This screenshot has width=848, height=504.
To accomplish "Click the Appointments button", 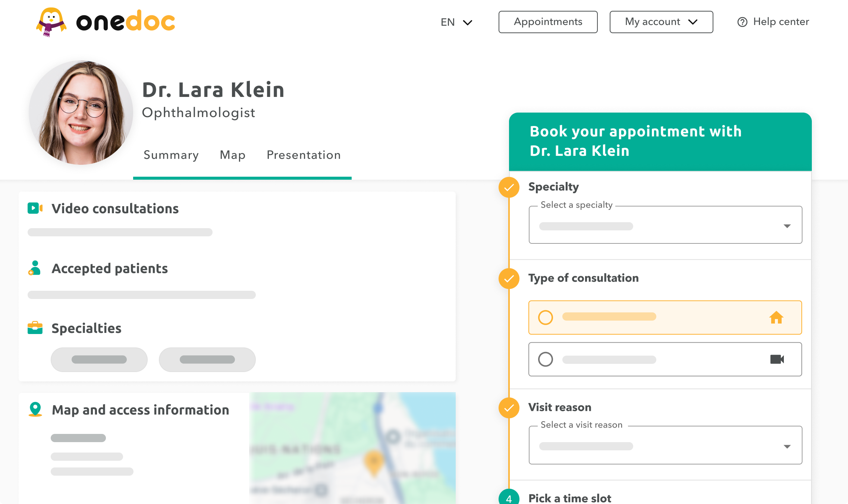I will coord(548,22).
